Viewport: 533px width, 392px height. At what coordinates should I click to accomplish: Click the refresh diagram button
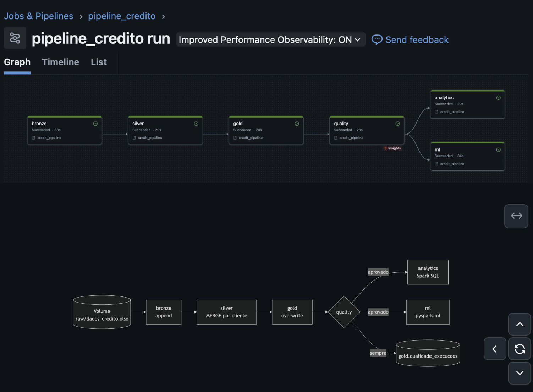pyautogui.click(x=520, y=349)
